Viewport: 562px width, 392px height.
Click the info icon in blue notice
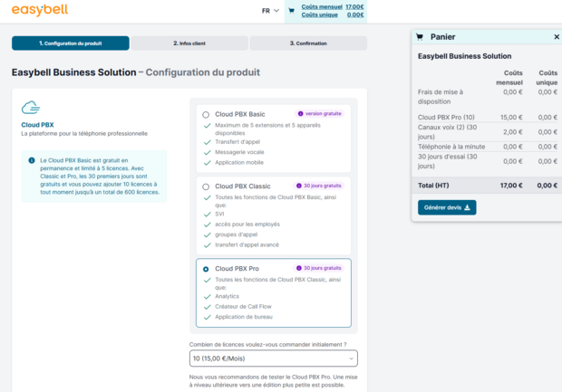(32, 160)
